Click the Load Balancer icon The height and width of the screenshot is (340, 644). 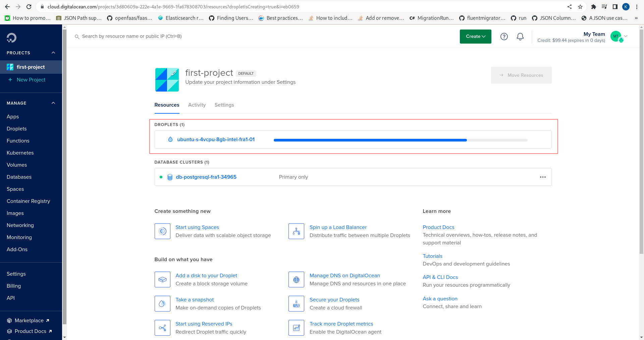(296, 231)
